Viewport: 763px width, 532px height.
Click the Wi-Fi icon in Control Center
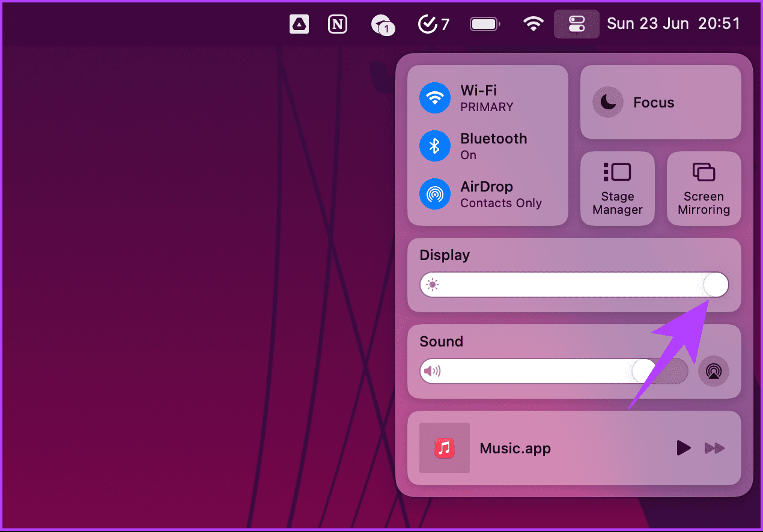click(435, 98)
